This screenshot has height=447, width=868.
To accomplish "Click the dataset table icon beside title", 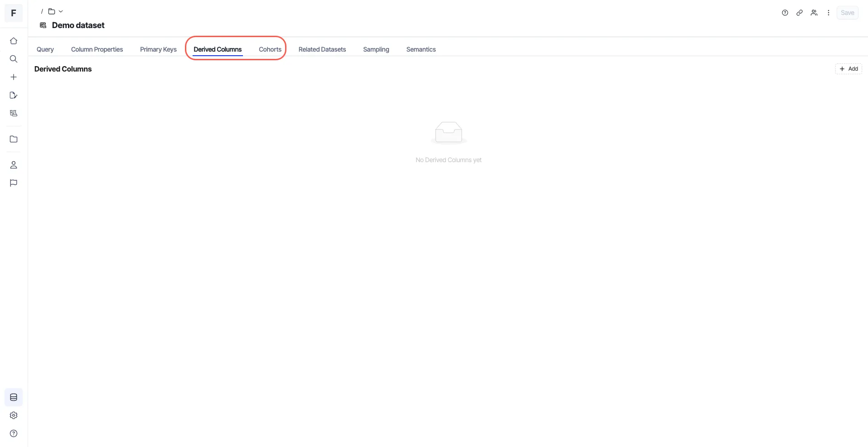I will (x=43, y=25).
